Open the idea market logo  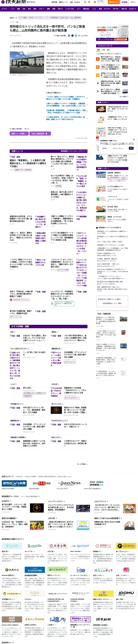(80, 546)
